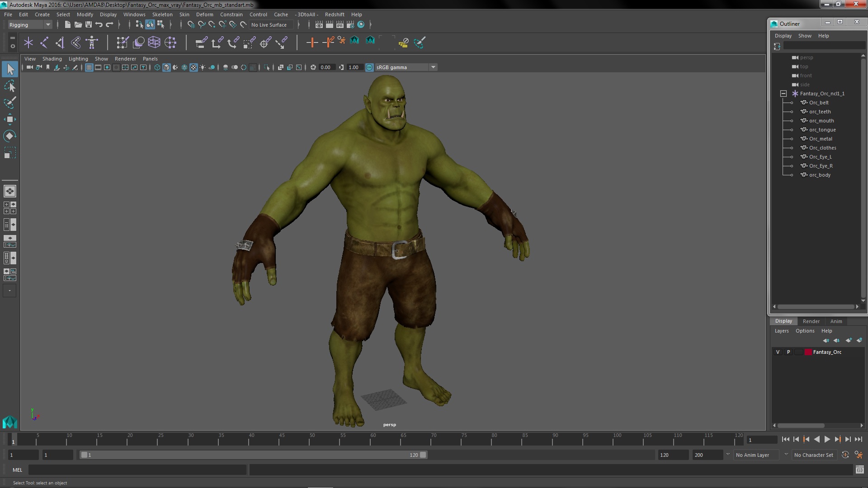Click the current frame field
868x488 pixels.
click(x=762, y=440)
